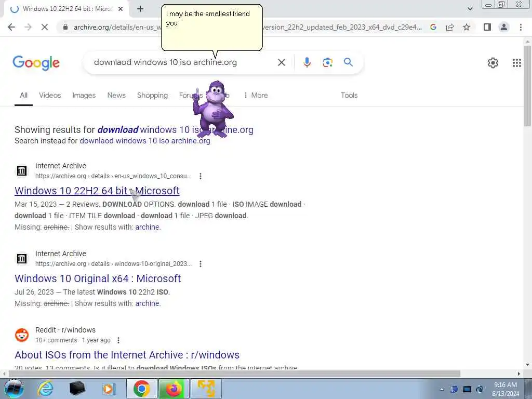Switch to Firefox in taskbar
Viewport: 532px width, 399px height.
click(174, 389)
